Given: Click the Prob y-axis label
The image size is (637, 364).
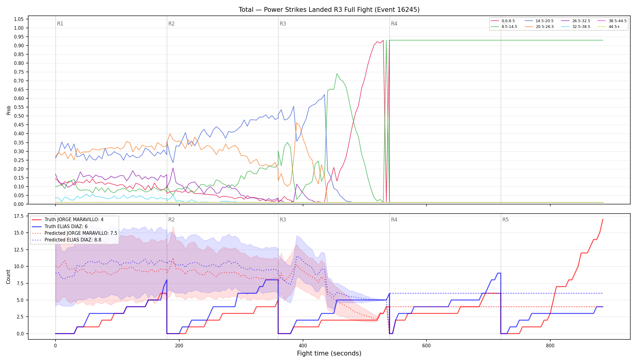Looking at the screenshot, I should 8,110.
